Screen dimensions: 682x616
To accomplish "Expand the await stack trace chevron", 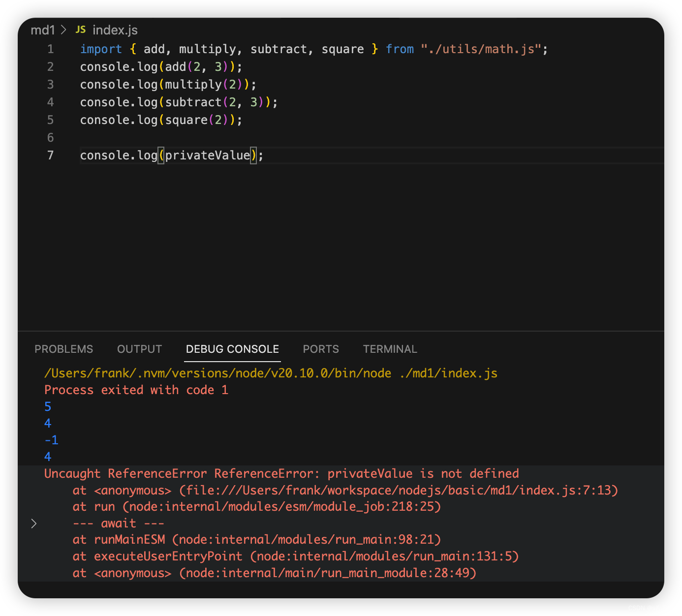I will point(33,524).
